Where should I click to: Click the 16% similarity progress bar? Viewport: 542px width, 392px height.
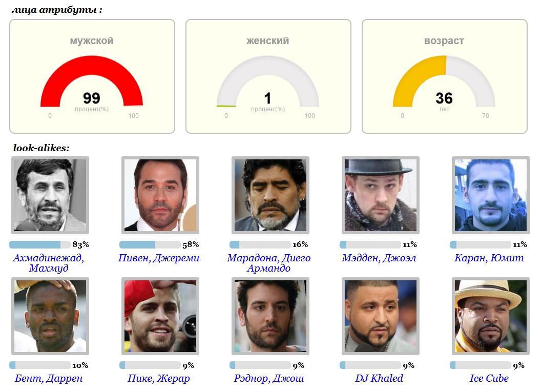260,244
